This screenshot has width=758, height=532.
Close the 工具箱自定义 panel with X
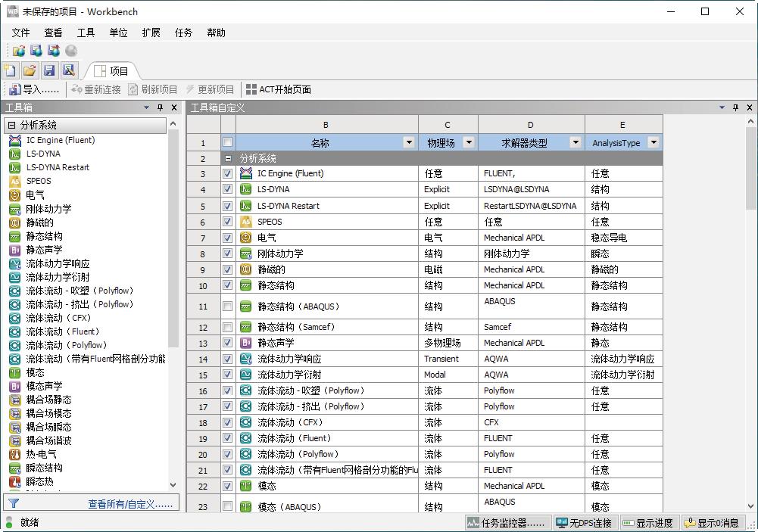[x=750, y=107]
